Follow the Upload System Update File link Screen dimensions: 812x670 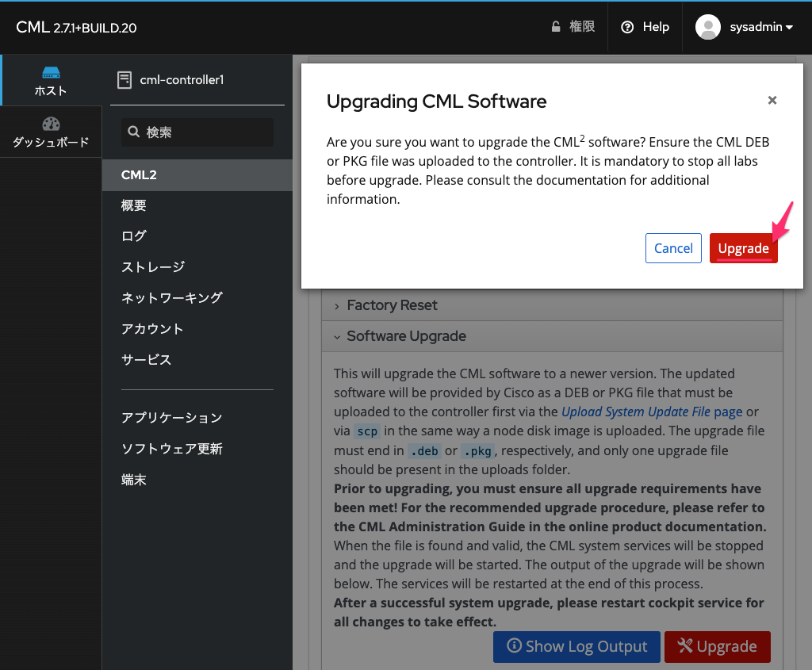[x=652, y=412]
